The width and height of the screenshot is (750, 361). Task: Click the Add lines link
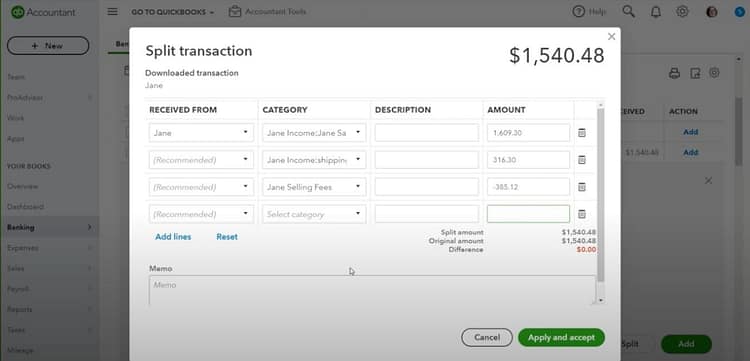(173, 237)
